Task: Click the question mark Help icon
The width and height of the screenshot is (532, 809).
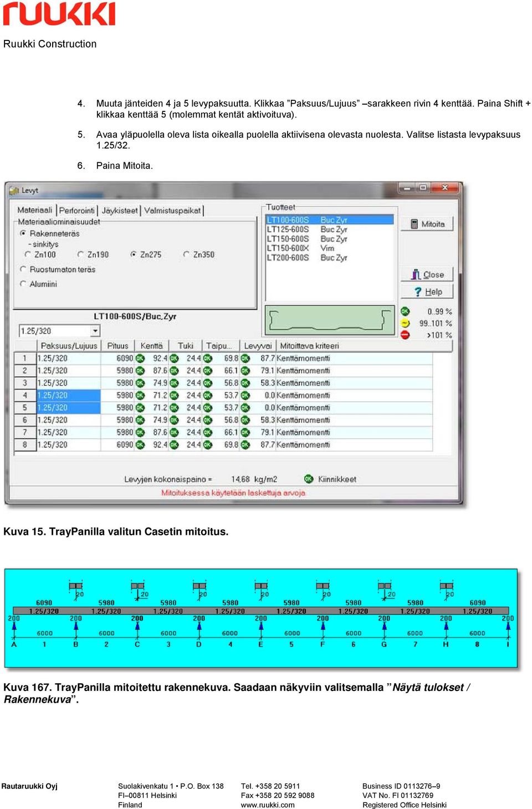Action: pyautogui.click(x=418, y=291)
